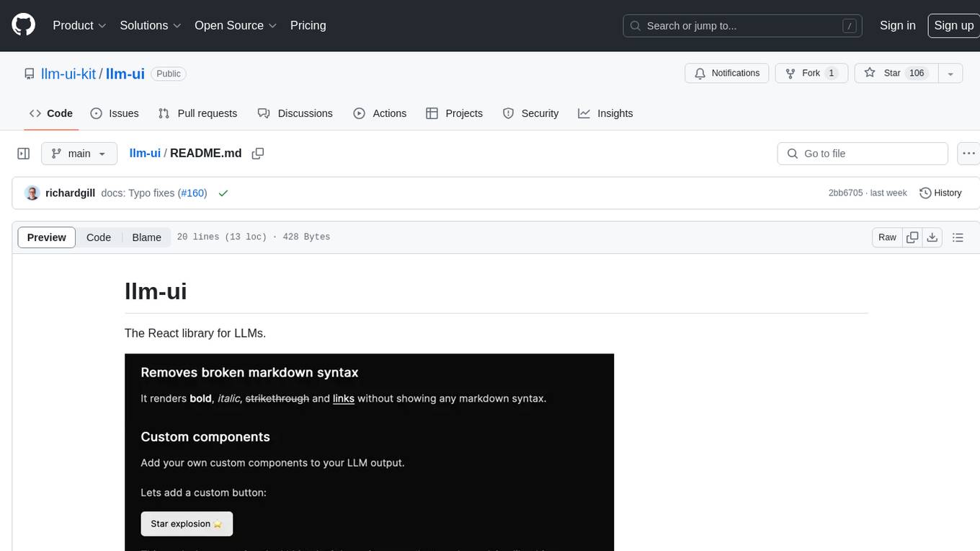The image size is (980, 551).
Task: Open the star lists dropdown arrow
Action: pos(950,74)
